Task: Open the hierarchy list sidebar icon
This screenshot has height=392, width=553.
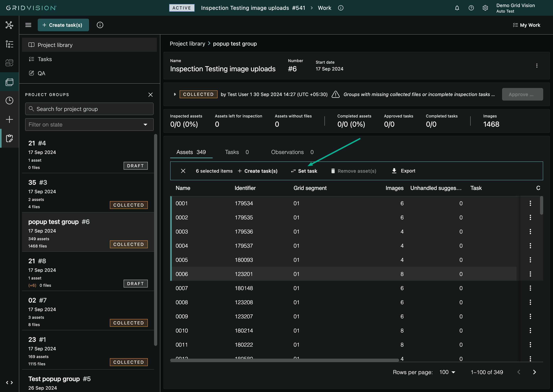Action: pos(9,44)
